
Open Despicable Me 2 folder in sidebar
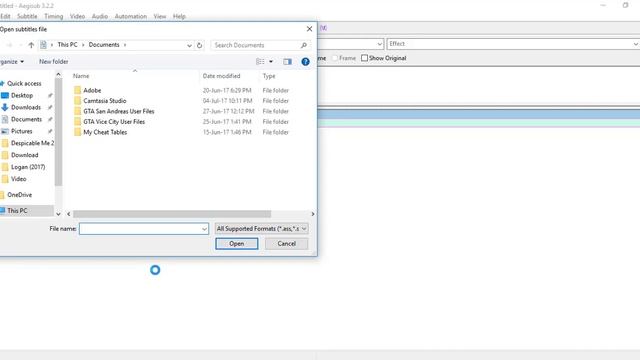(32, 143)
